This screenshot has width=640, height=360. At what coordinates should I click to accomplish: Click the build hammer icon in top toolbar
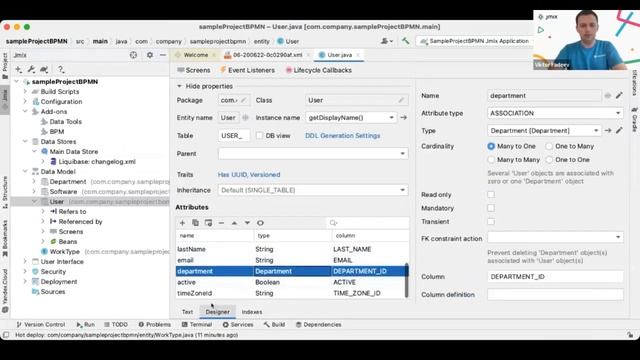point(405,41)
